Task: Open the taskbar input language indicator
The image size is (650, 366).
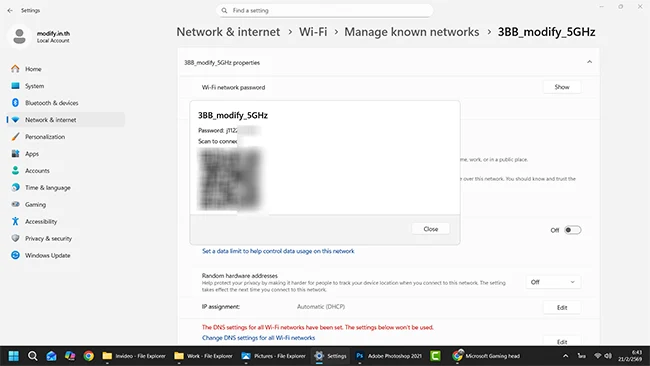Action: click(x=582, y=356)
